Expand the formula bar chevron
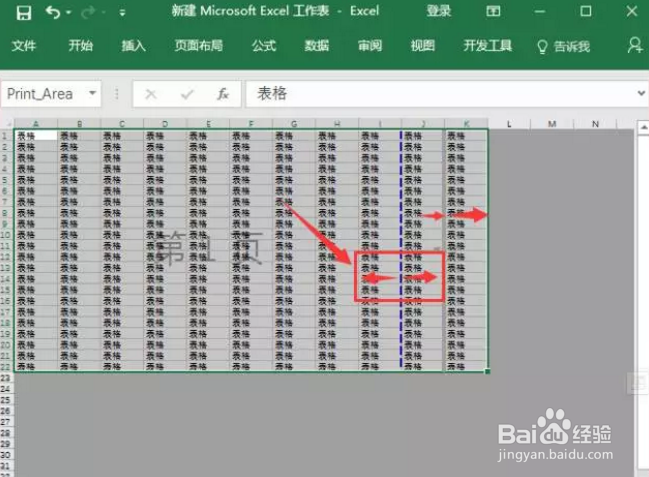The height and width of the screenshot is (477, 649). 641,93
